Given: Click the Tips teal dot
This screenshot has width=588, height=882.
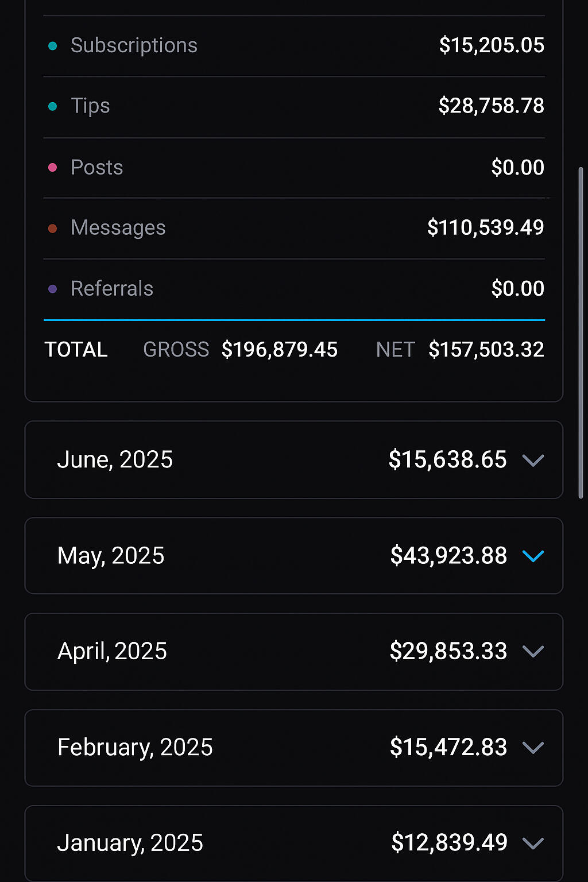Looking at the screenshot, I should point(53,106).
